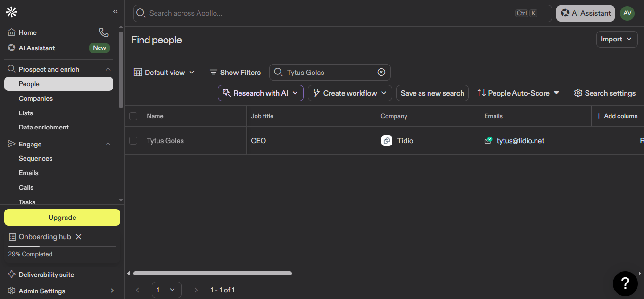
Task: Open the help question mark bubble
Action: tap(625, 283)
